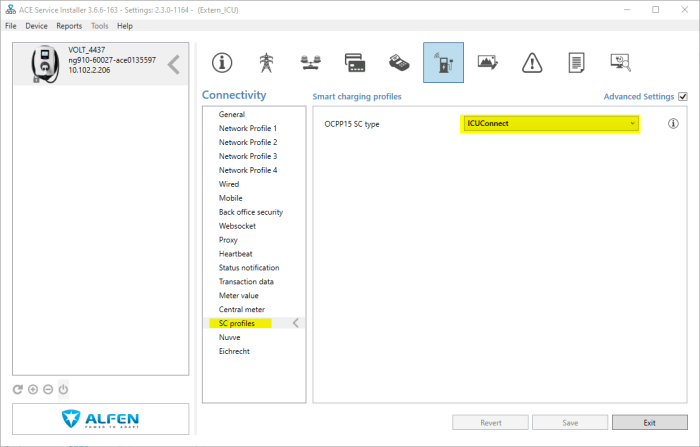Screen dimensions: 700x447
Task: Open the Reports menu
Action: click(69, 25)
